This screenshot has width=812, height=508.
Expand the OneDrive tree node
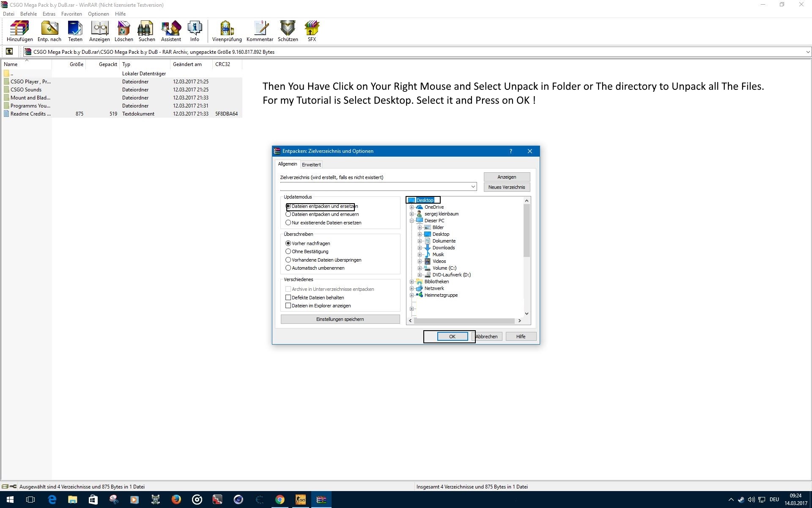(411, 207)
